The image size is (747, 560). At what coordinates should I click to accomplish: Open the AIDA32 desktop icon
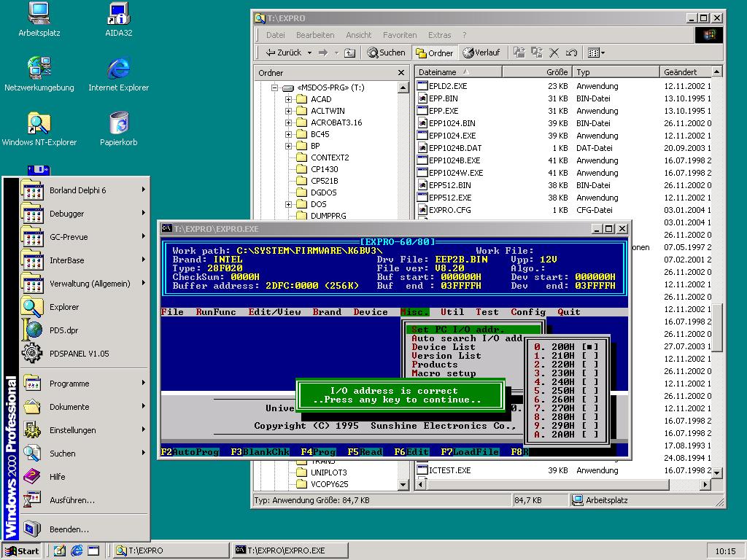coord(118,14)
